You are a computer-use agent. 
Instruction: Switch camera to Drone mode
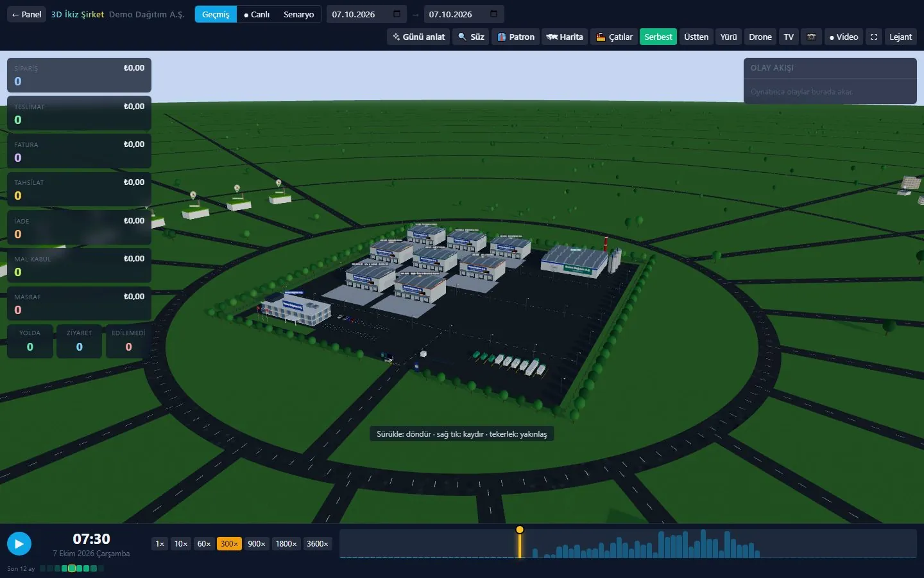pos(760,37)
